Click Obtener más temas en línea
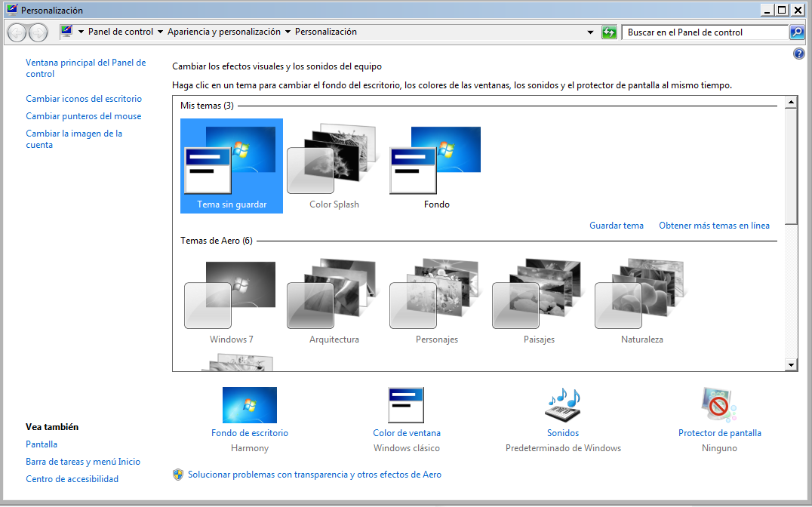The image size is (812, 507). (x=714, y=226)
